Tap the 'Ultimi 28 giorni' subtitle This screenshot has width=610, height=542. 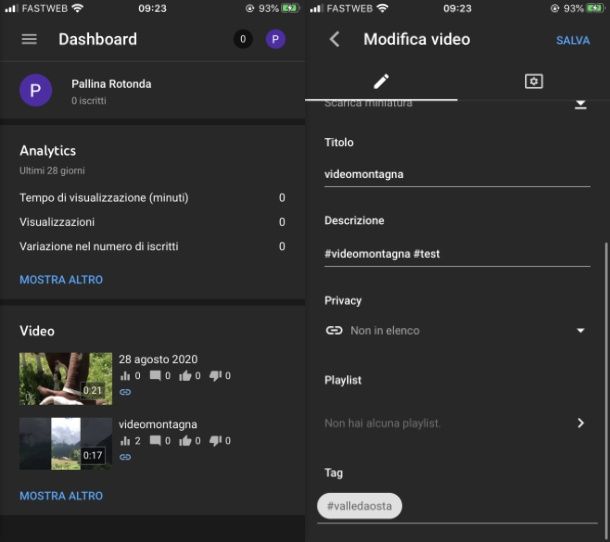52,171
